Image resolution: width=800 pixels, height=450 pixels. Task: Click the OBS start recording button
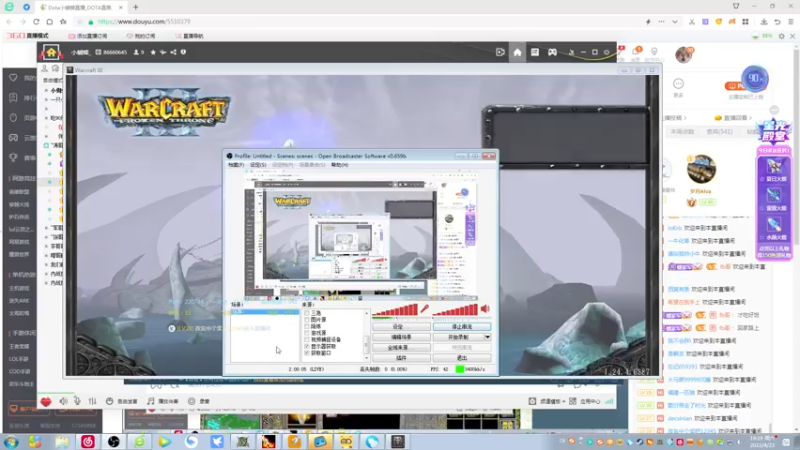[x=458, y=337]
